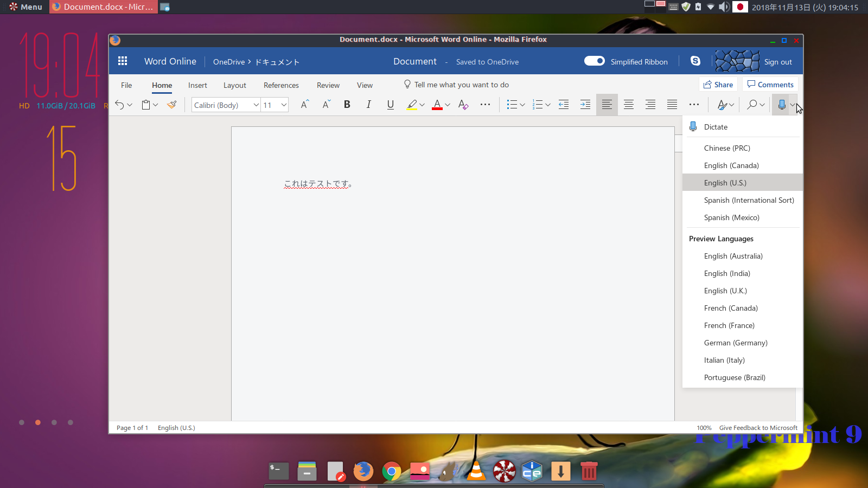Image resolution: width=868 pixels, height=488 pixels.
Task: Apply the yellow text highlight color
Action: pos(412,105)
